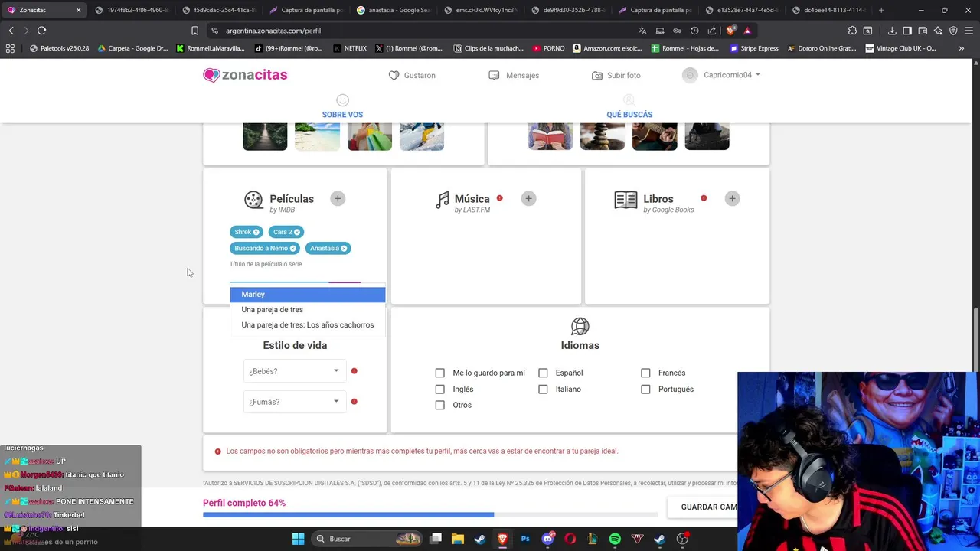This screenshot has height=551, width=980.
Task: Check the Español language box
Action: [543, 373]
